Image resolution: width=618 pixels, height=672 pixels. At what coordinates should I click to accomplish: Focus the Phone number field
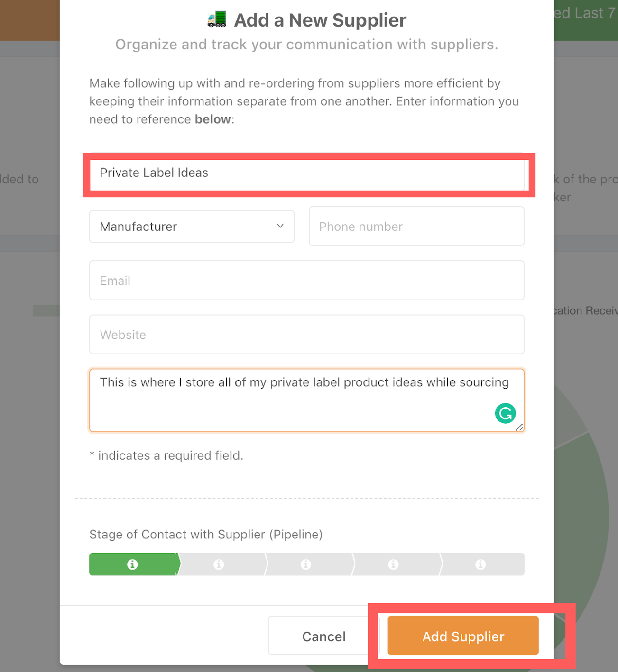pyautogui.click(x=416, y=227)
